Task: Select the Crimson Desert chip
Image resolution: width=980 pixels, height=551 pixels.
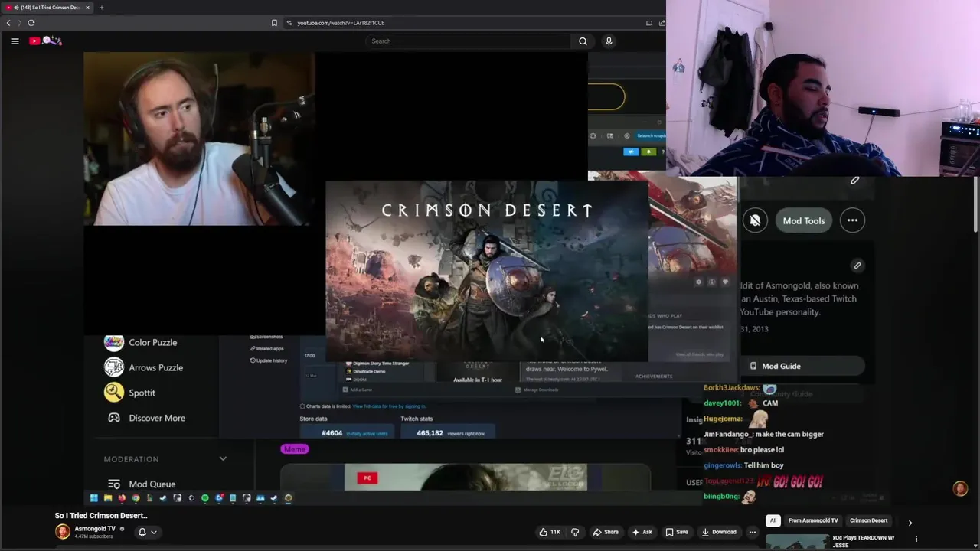Action: point(868,520)
